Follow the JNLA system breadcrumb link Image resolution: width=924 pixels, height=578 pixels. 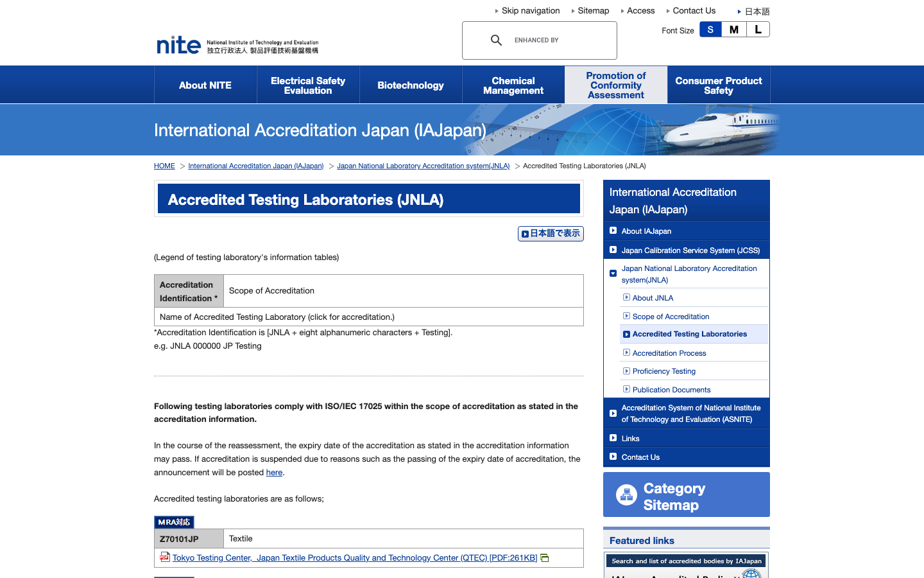(x=424, y=166)
